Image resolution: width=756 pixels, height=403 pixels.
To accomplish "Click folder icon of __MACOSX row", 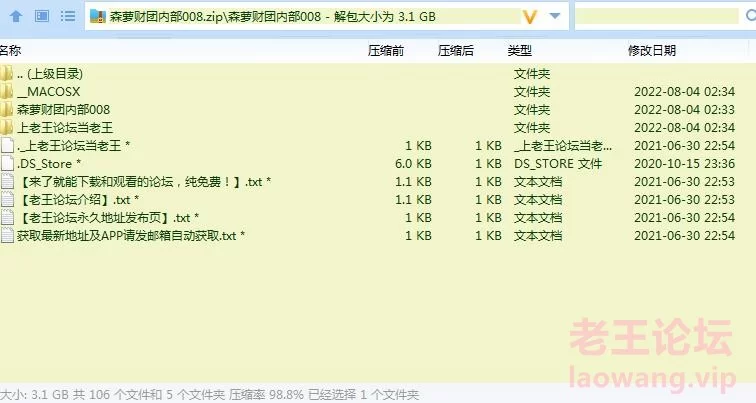I will point(7,92).
